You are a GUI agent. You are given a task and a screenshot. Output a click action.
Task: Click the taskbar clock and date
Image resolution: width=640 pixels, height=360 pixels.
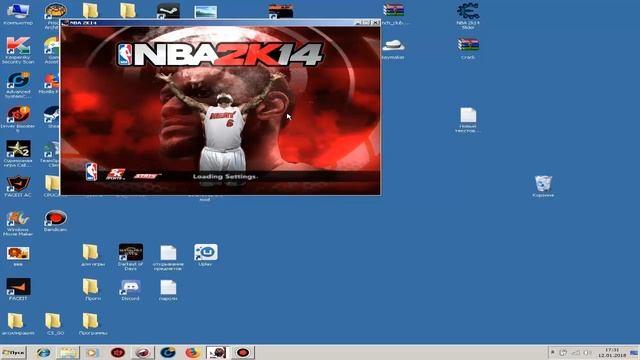[612, 353]
